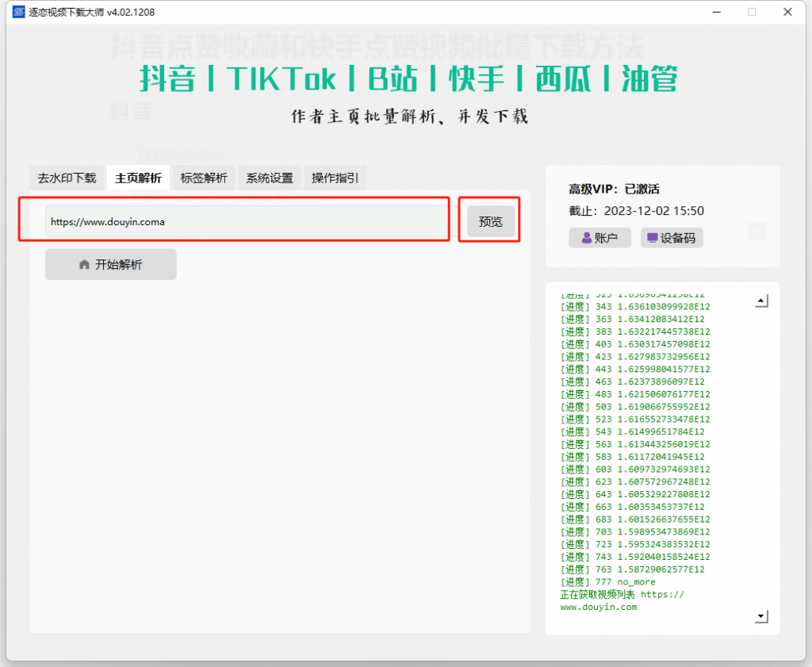This screenshot has height=667, width=812.
Task: Click the user icon on 账户 button
Action: pyautogui.click(x=586, y=238)
